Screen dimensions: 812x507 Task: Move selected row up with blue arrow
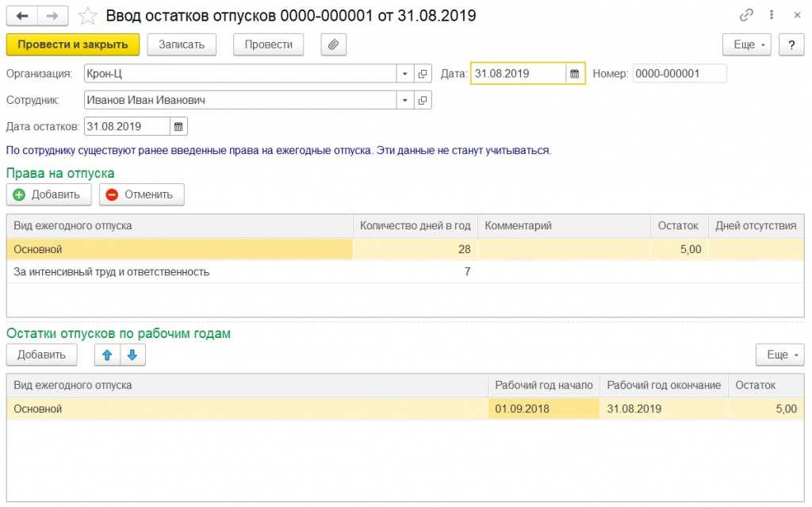(x=106, y=355)
